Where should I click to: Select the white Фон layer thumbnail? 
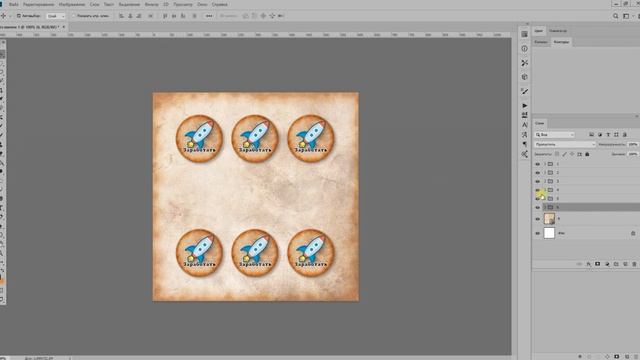549,233
